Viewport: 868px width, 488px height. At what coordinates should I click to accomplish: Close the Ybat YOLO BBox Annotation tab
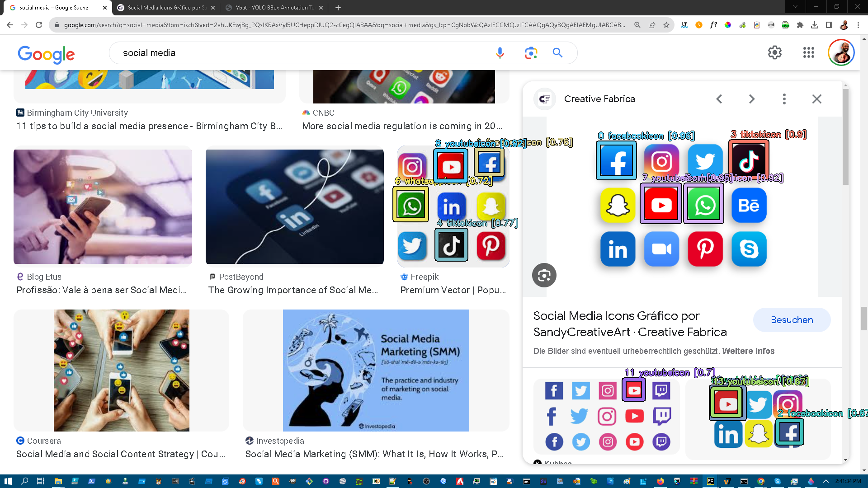pos(321,8)
